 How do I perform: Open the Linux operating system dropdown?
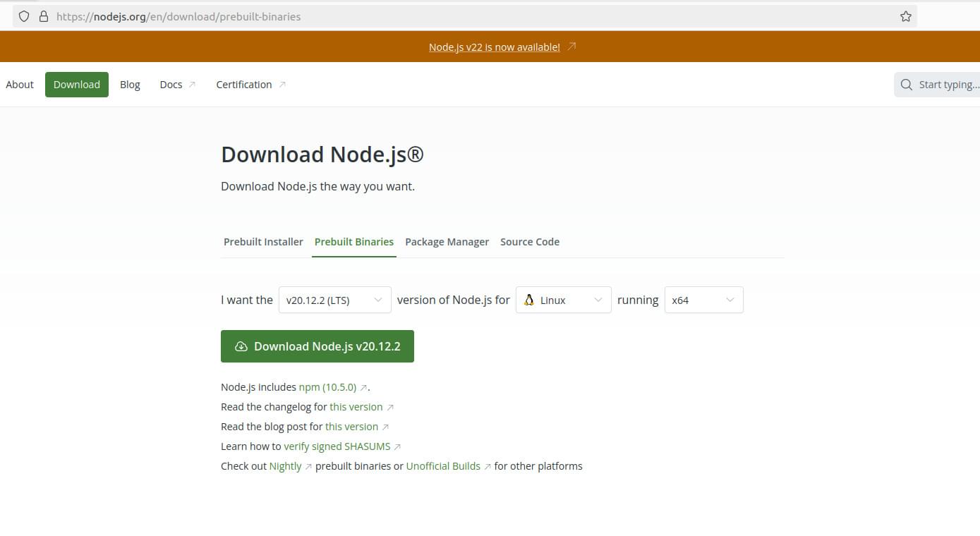[x=564, y=300]
